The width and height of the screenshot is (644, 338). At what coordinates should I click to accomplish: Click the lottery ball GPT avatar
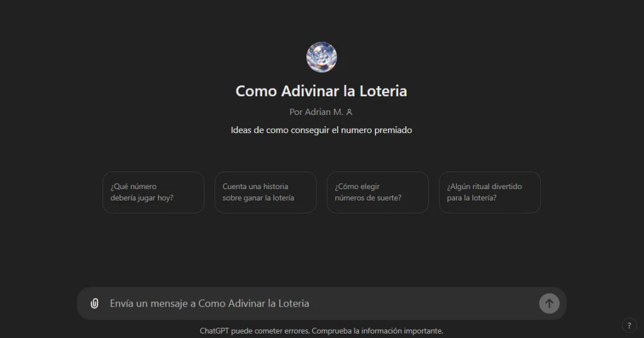click(321, 57)
